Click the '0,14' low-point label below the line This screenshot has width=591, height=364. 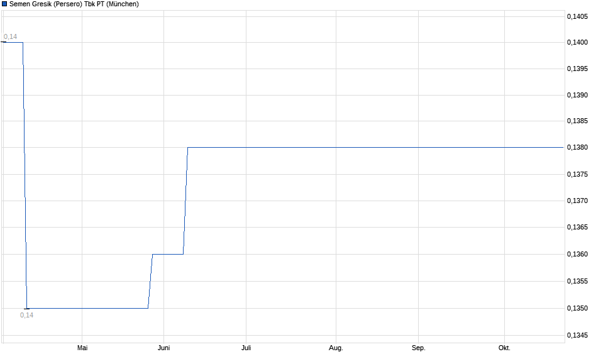coord(26,315)
